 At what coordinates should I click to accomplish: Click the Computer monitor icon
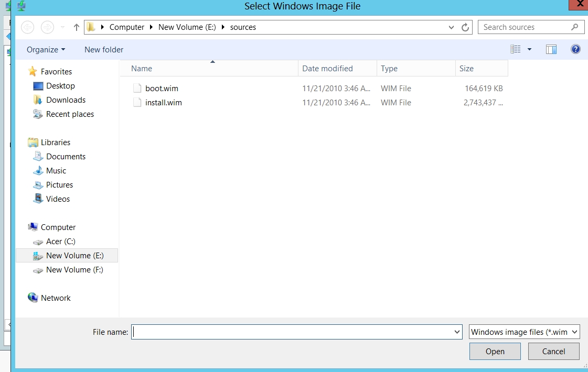point(33,227)
